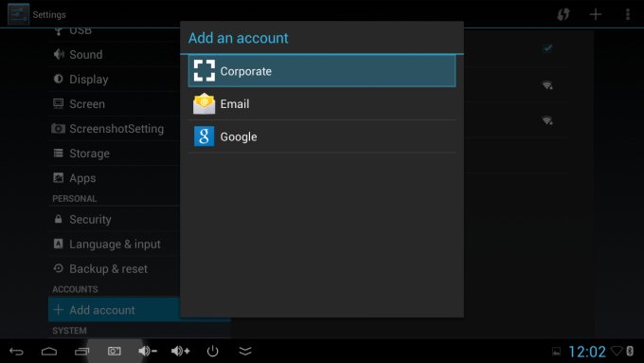Click the Settings app icon in title bar
The height and width of the screenshot is (363, 644).
[x=19, y=14]
